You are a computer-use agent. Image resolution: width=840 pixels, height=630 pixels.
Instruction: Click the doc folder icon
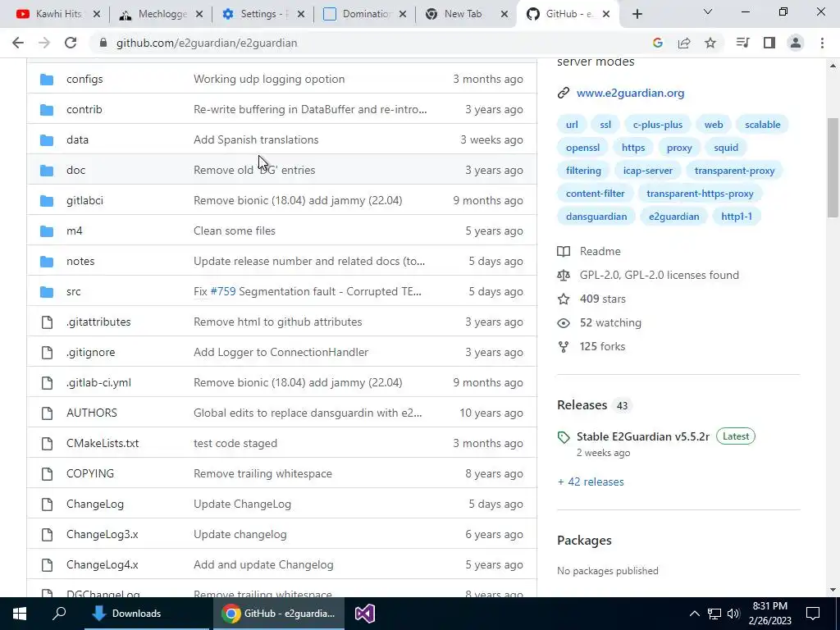(x=47, y=171)
